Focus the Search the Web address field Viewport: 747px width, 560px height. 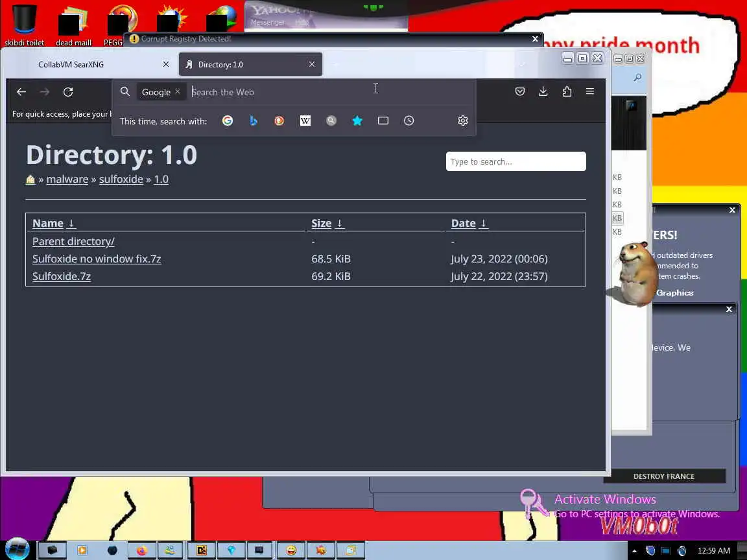point(329,92)
